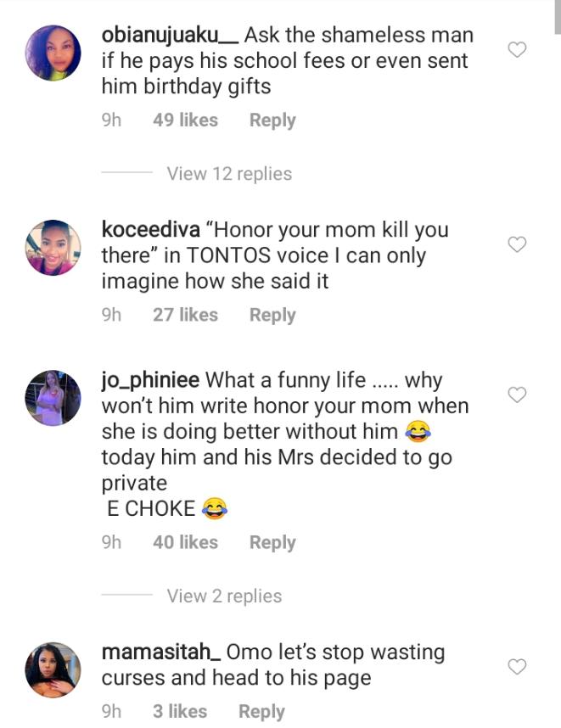561x728 pixels.
Task: Expand View 12 replies
Action: click(x=229, y=174)
